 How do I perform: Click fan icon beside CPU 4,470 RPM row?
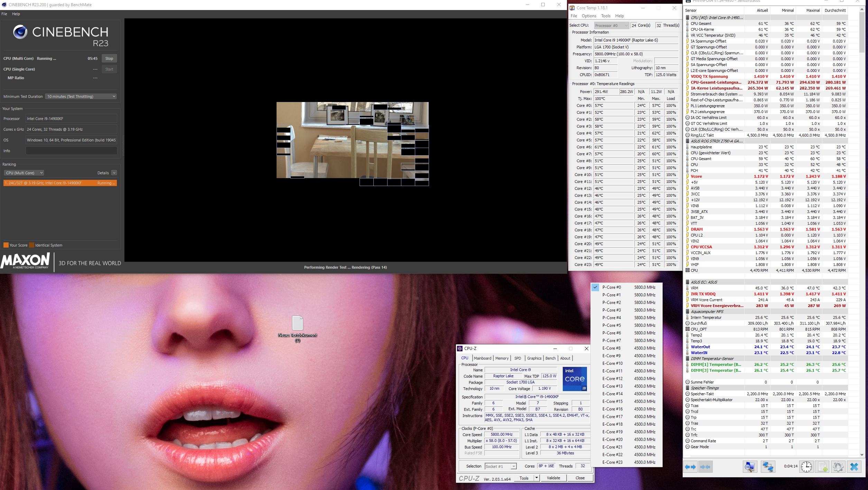click(x=687, y=270)
